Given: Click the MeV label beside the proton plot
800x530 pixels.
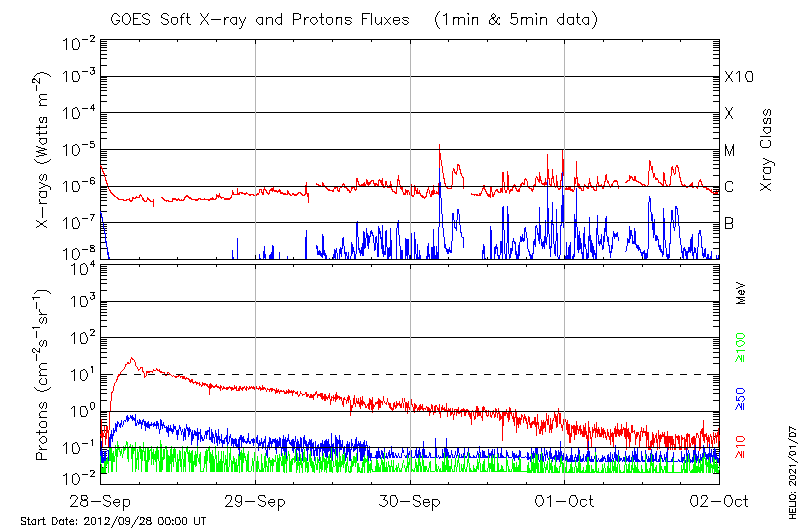Looking at the screenshot, I should click(x=741, y=293).
